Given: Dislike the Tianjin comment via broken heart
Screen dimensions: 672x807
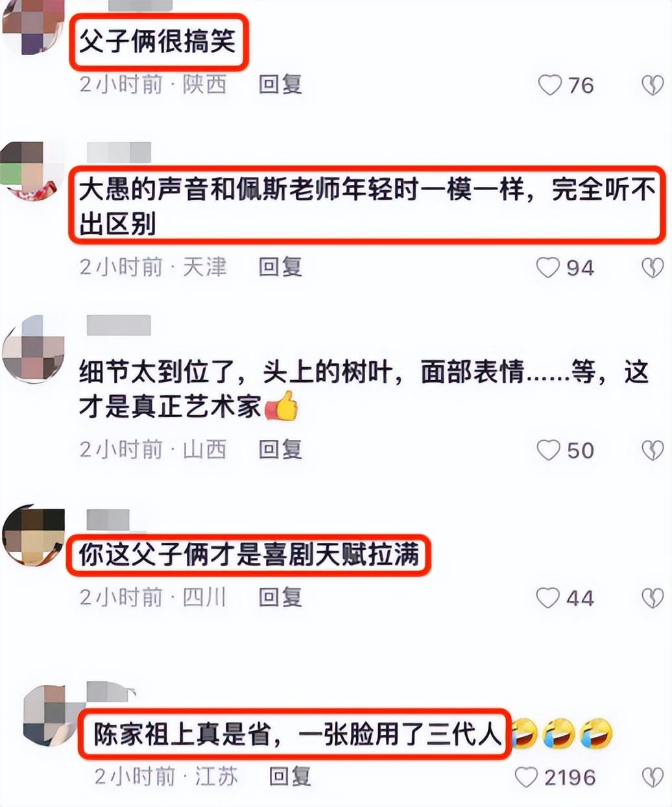Looking at the screenshot, I should tap(653, 267).
